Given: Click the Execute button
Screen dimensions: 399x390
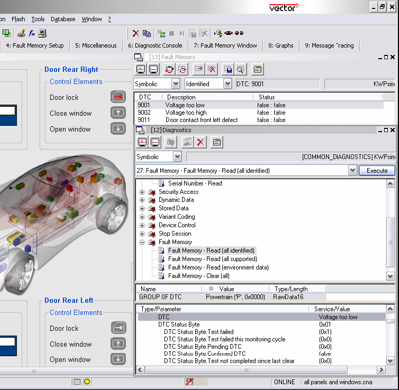Looking at the screenshot, I should pos(377,171).
